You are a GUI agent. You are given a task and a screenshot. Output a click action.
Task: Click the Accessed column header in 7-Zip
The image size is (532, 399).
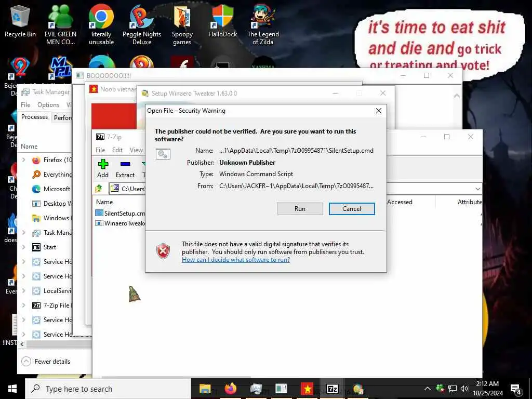click(x=400, y=202)
